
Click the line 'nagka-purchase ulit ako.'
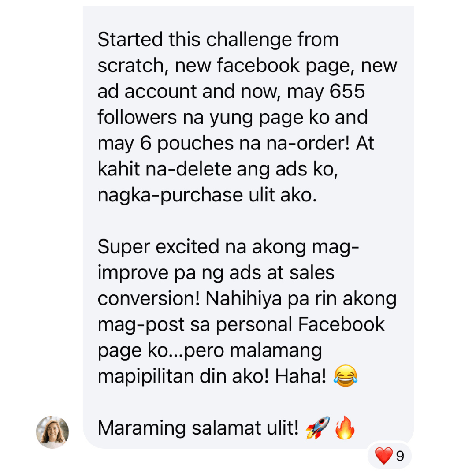(x=207, y=195)
